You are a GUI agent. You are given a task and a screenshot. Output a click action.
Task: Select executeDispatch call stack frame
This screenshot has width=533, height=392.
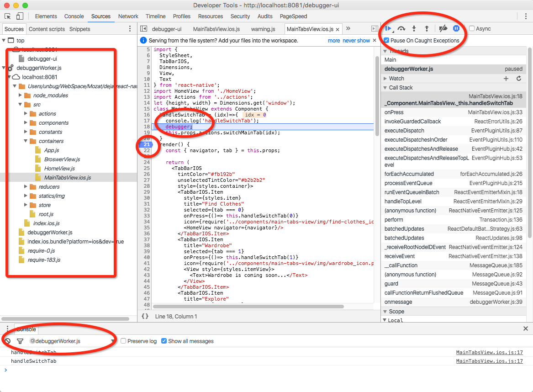[x=454, y=131]
